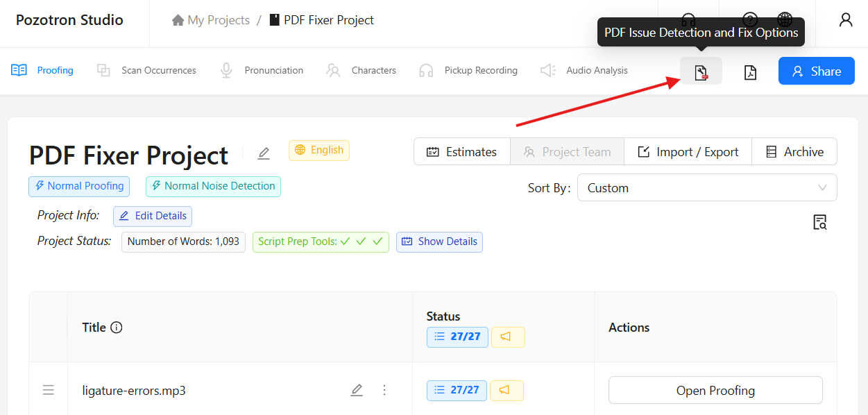Screen dimensions: 868x415
Task: Open PDF Issue Detection and Fix Options
Action: pos(701,71)
